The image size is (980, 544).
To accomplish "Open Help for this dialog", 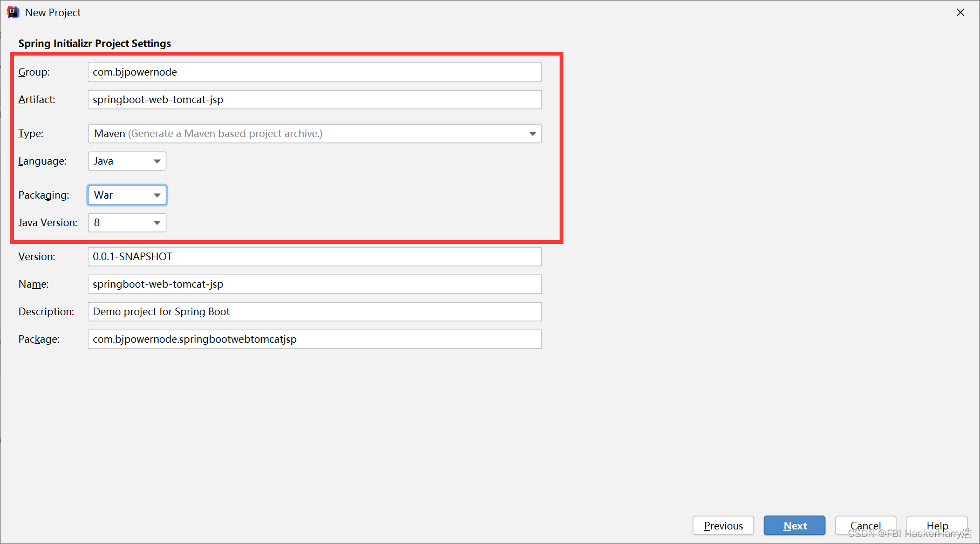I will pyautogui.click(x=937, y=526).
